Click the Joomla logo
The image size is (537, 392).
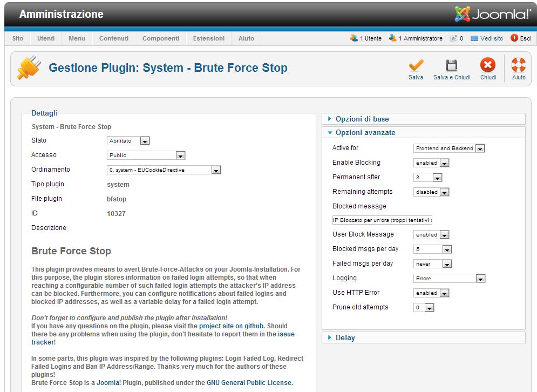[493, 13]
